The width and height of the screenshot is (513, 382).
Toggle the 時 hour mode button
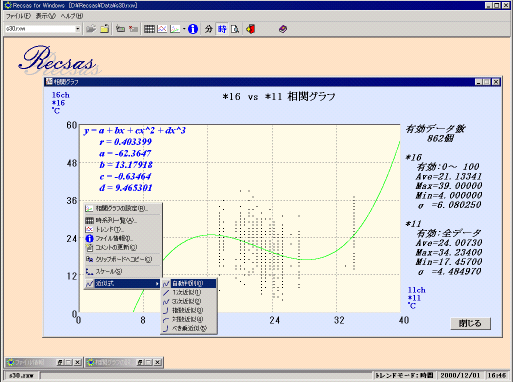point(222,29)
